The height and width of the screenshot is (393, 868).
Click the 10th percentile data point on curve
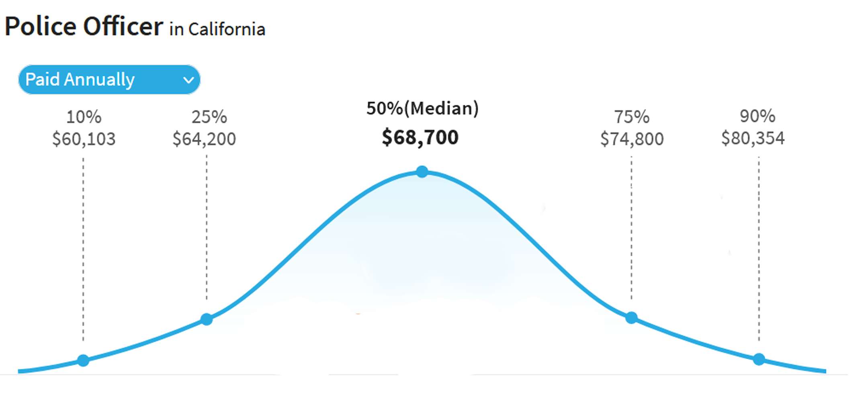click(83, 360)
